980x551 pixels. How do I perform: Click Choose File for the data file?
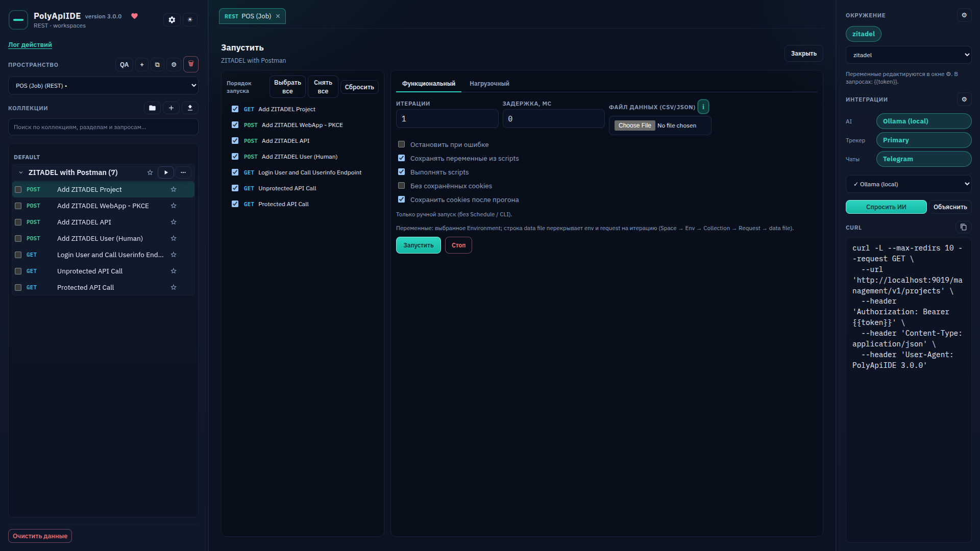[x=634, y=126]
